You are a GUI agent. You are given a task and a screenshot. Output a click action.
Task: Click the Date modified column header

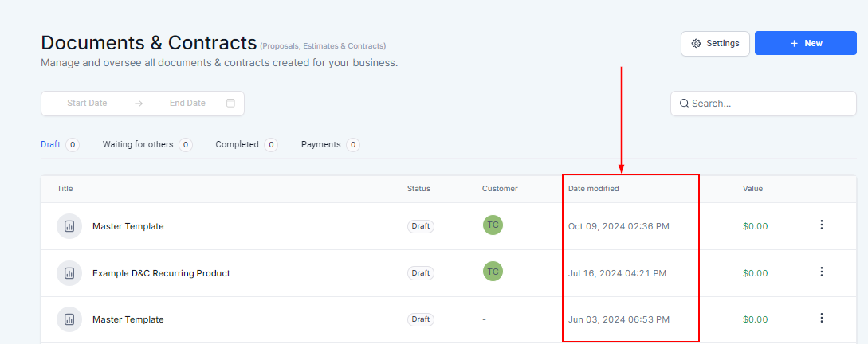(594, 189)
